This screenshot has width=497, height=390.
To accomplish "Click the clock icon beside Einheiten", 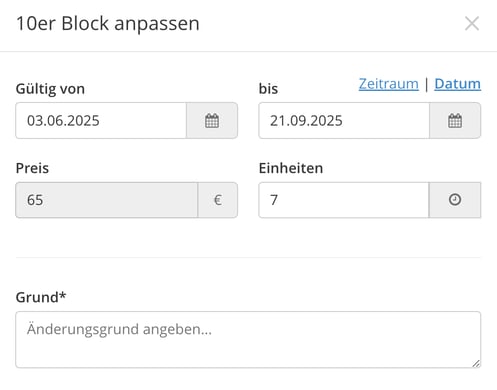I will [x=455, y=200].
